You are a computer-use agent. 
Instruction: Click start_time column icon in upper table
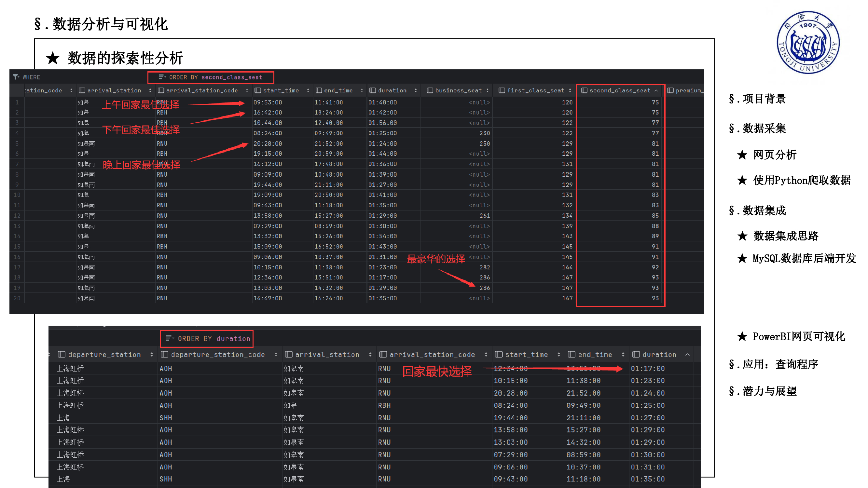[x=258, y=90]
